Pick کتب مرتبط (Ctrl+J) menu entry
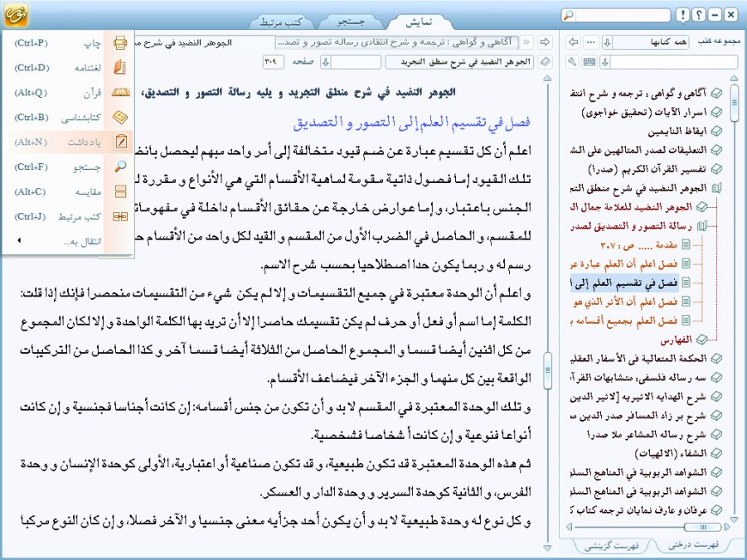 (67, 216)
